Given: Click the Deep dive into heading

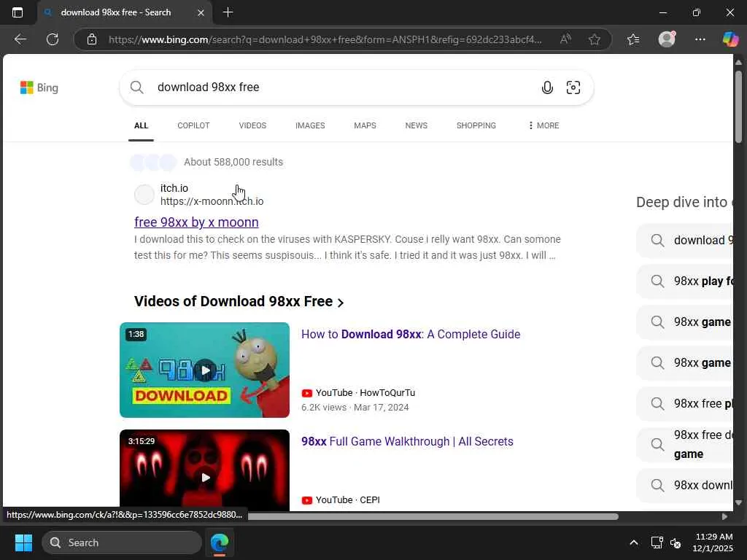Looking at the screenshot, I should click(684, 202).
